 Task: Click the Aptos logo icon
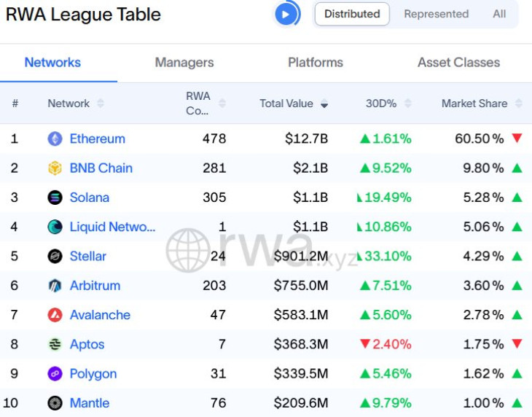(55, 345)
